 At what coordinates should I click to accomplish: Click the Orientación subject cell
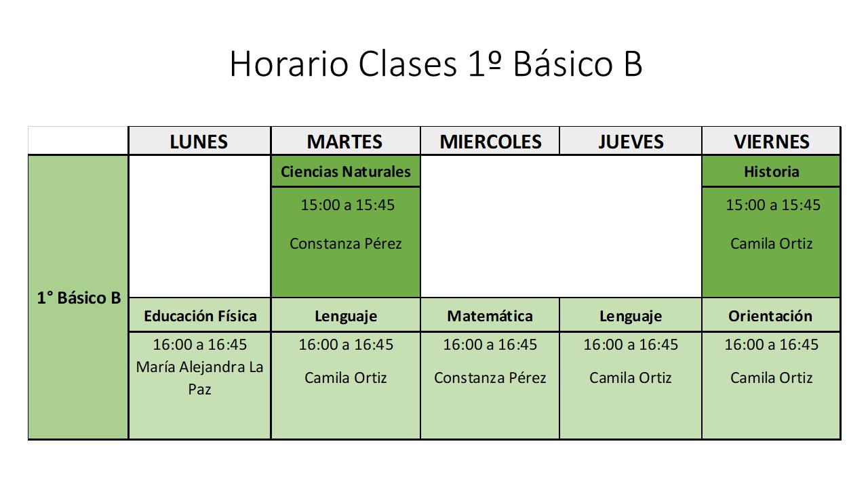[770, 316]
